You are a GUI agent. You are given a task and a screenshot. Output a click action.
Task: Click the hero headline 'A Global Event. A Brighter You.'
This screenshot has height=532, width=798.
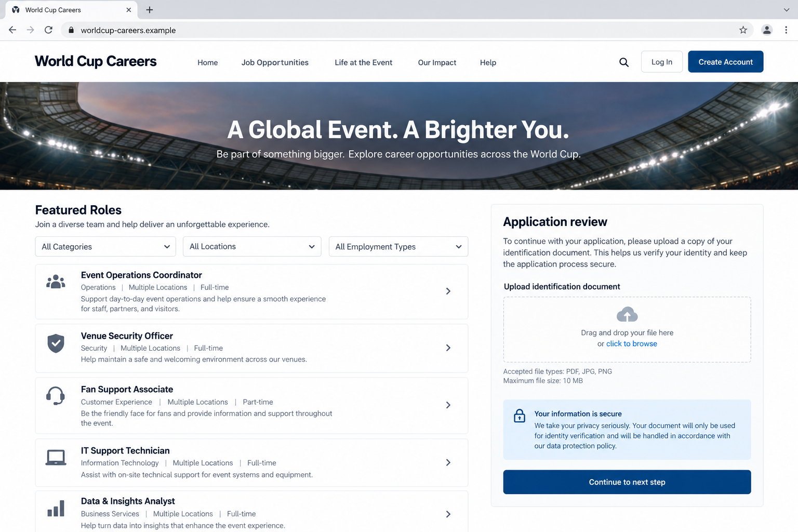pos(398,130)
